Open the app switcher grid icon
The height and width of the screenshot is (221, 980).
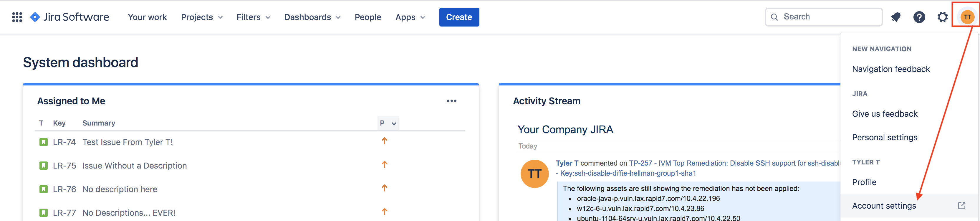pos(17,17)
